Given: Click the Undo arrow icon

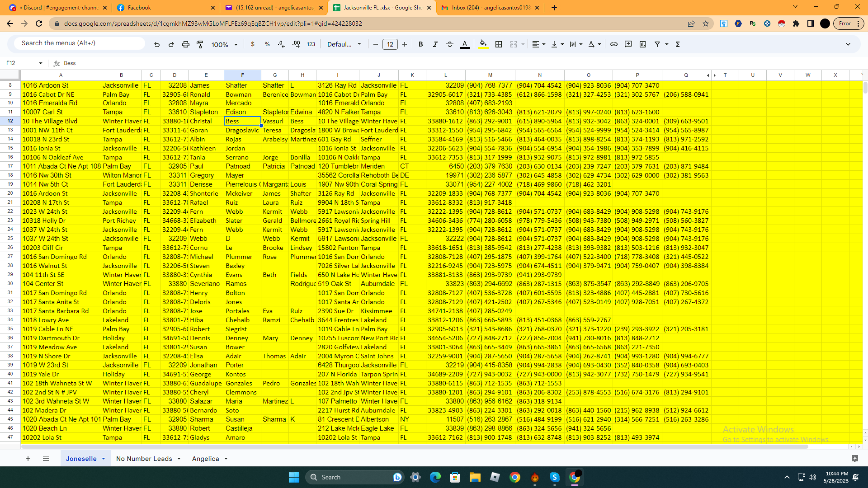Looking at the screenshot, I should (x=157, y=44).
